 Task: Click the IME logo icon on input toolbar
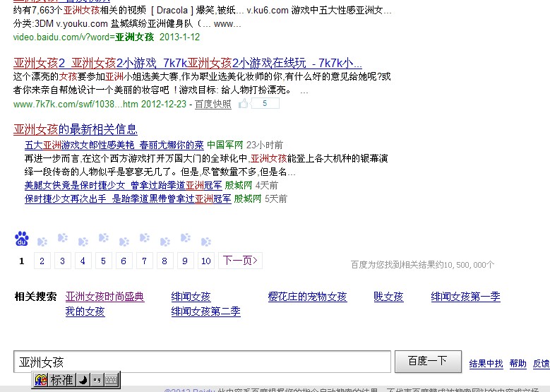[41, 380]
